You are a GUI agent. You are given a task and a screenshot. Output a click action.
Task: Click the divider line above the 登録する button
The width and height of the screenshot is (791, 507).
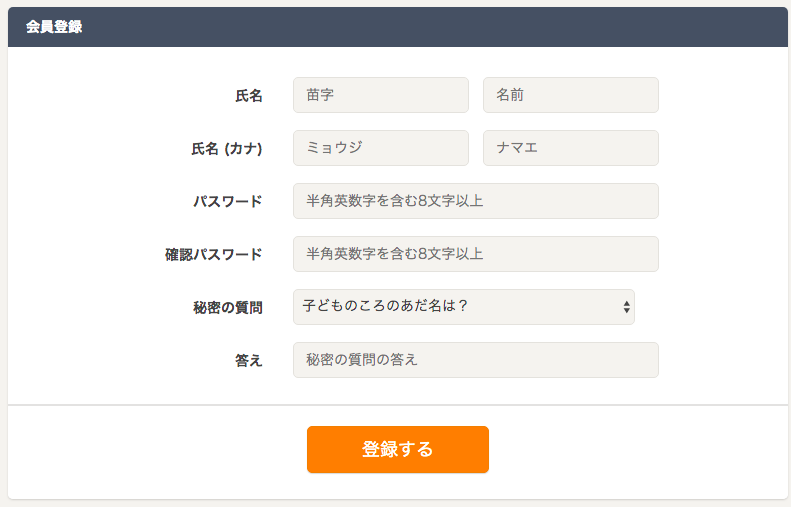click(x=398, y=405)
